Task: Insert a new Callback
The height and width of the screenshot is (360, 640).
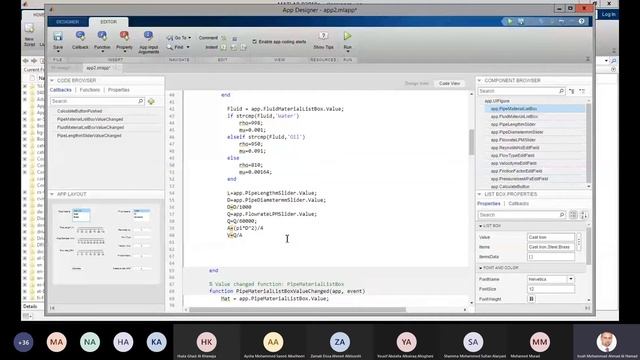Action: pyautogui.click(x=80, y=40)
